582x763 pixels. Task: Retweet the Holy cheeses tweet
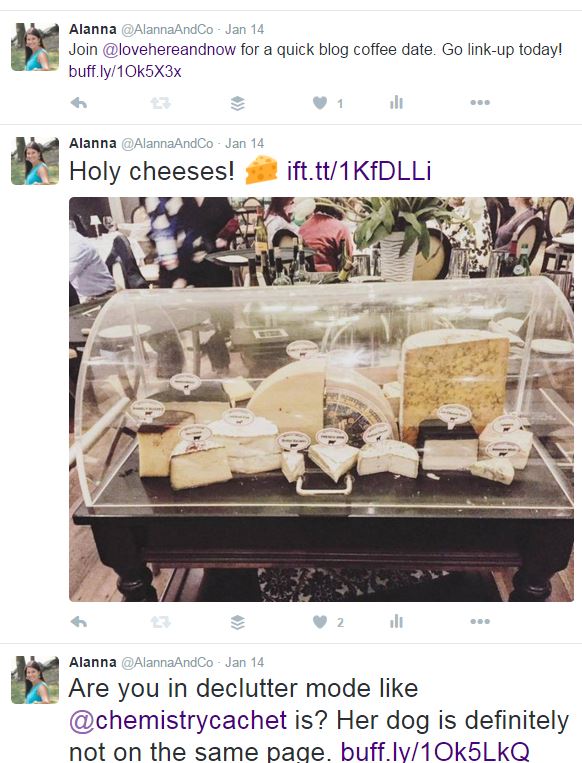[x=160, y=621]
